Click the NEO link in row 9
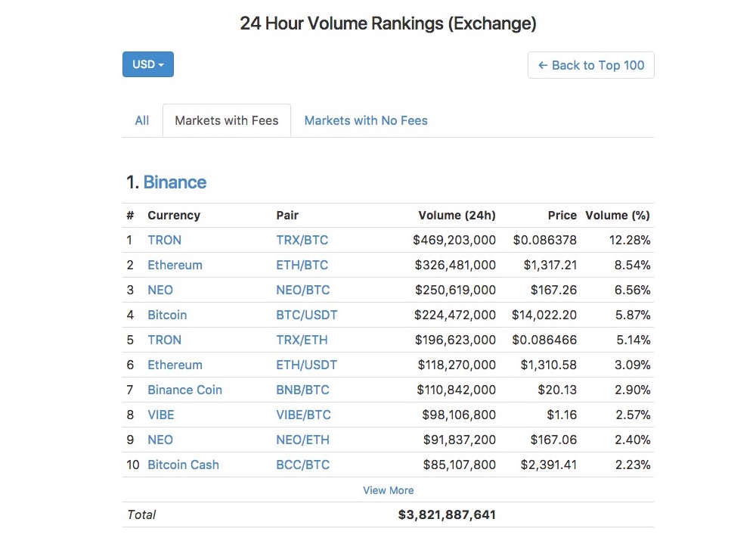 160,440
